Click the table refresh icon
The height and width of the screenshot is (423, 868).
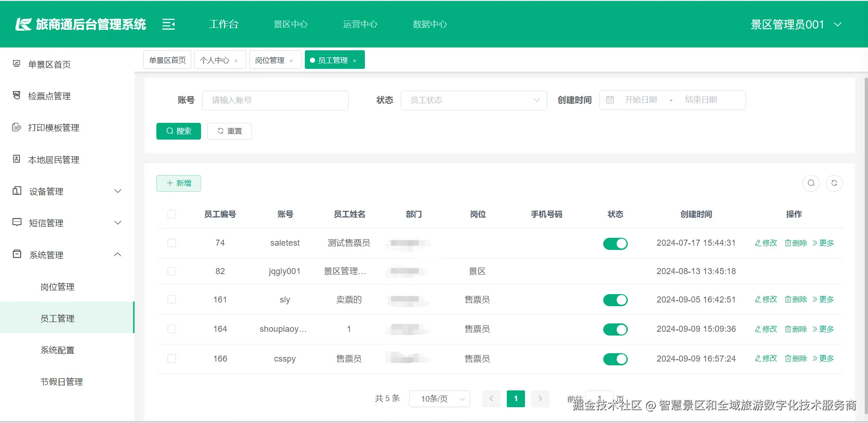834,183
